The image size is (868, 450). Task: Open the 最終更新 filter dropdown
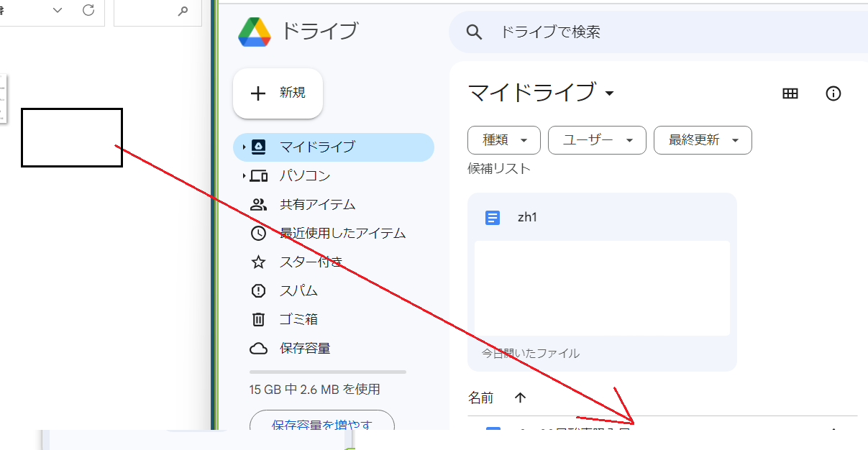pyautogui.click(x=703, y=140)
